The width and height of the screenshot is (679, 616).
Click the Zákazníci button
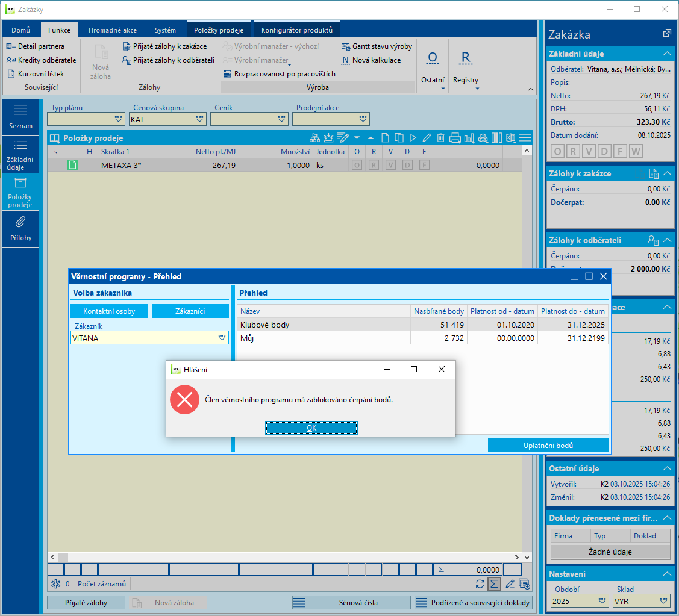click(190, 311)
